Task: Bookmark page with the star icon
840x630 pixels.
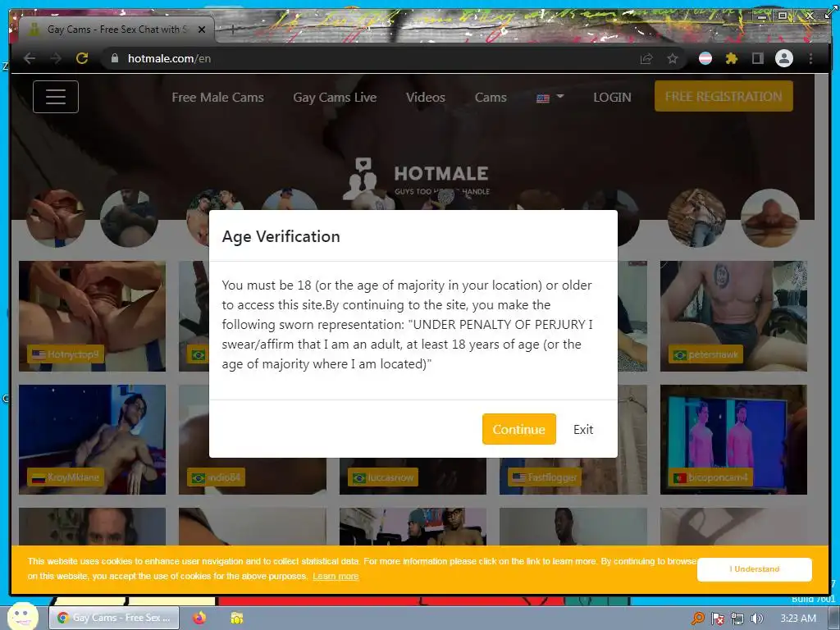Action: point(673,58)
